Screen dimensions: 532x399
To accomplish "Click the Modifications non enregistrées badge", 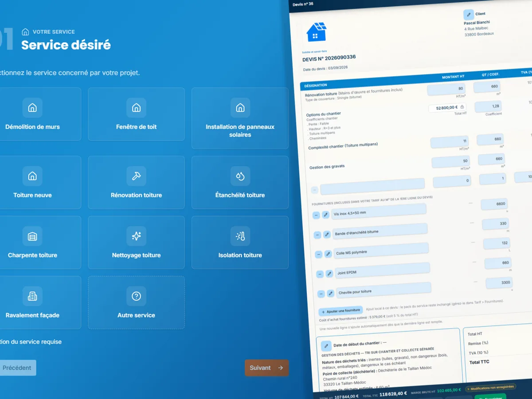I will 490,387.
